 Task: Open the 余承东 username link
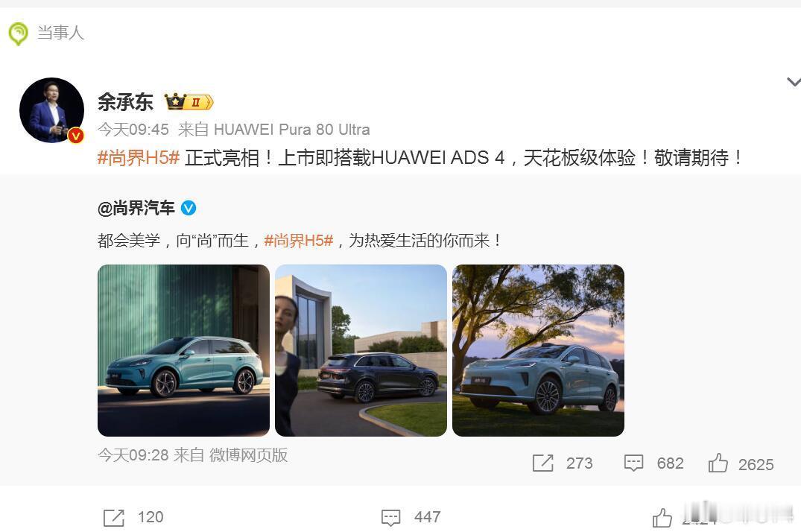[125, 102]
